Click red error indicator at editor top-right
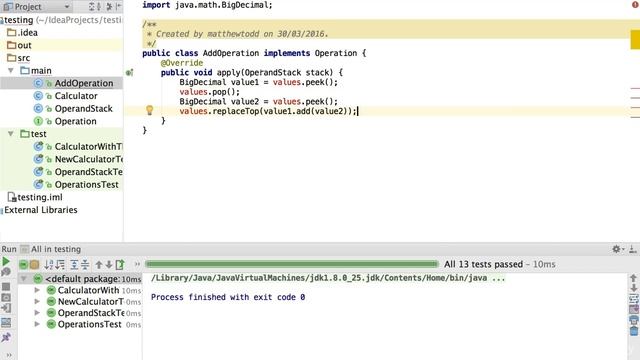Image resolution: width=640 pixels, height=360 pixels. click(636, 4)
